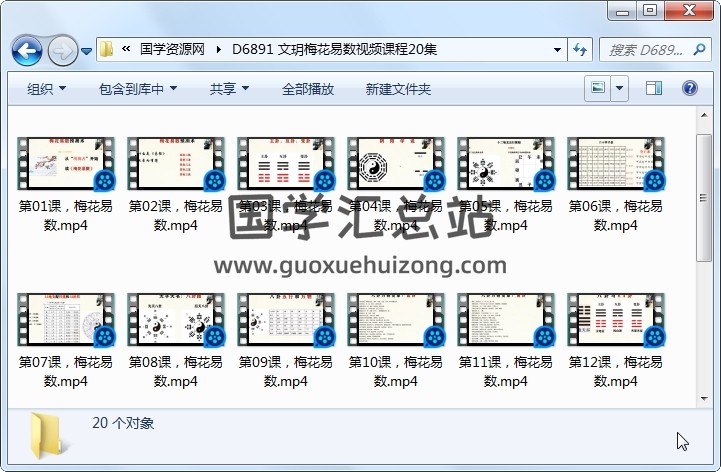This screenshot has width=721, height=472.
Task: Select video thumbnail 第08课，梅花易数.mp4
Action: click(x=176, y=320)
